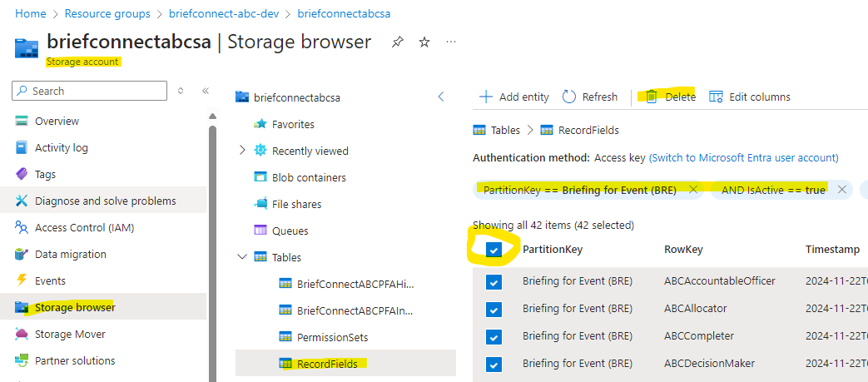Refresh the table entities
The height and width of the screenshot is (382, 868).
[x=589, y=97]
